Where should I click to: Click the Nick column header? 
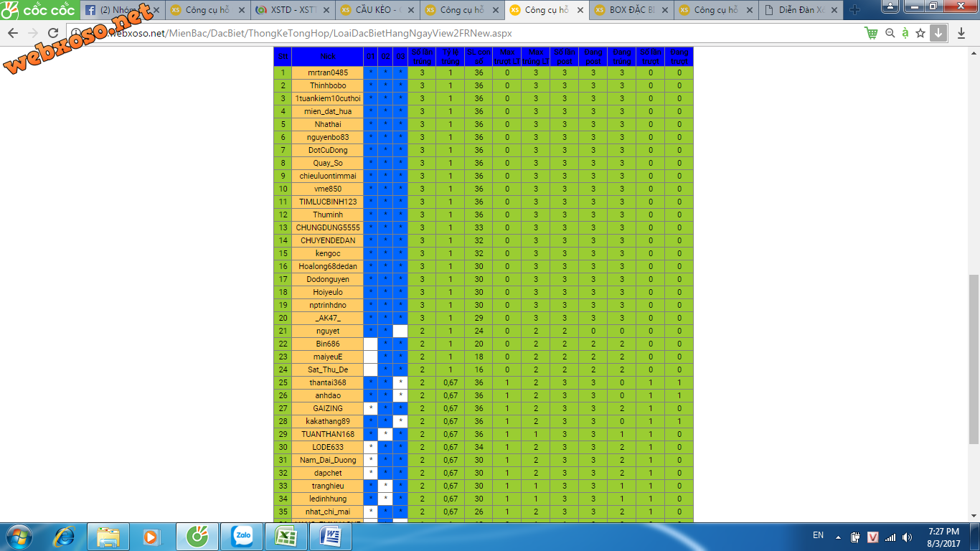[327, 57]
